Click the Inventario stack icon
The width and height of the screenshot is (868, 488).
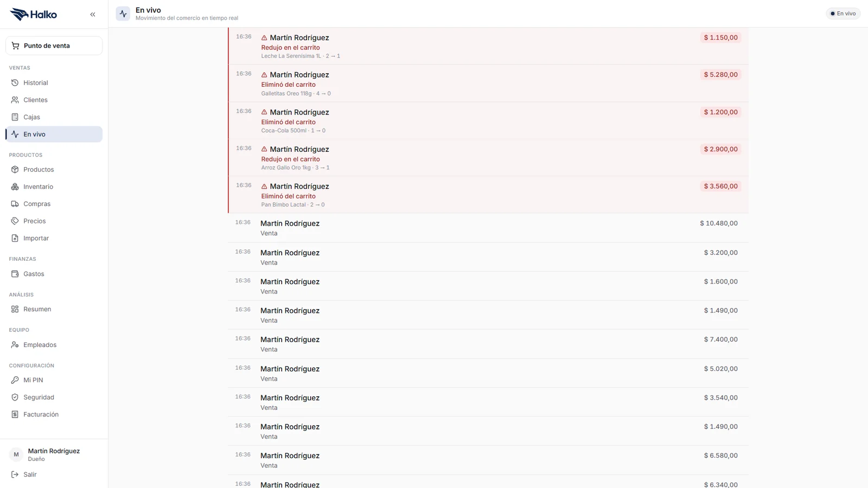(15, 187)
